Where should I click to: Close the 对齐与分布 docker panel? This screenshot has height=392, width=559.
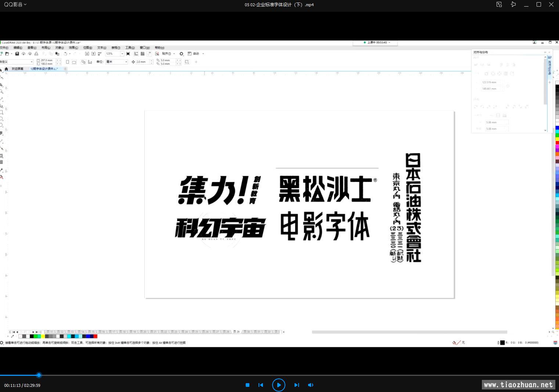coord(550,52)
